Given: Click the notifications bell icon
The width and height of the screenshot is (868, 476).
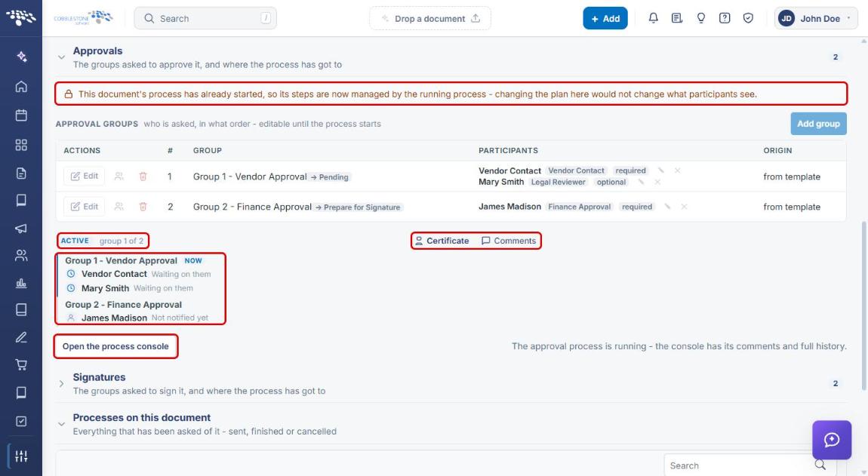Looking at the screenshot, I should (653, 18).
